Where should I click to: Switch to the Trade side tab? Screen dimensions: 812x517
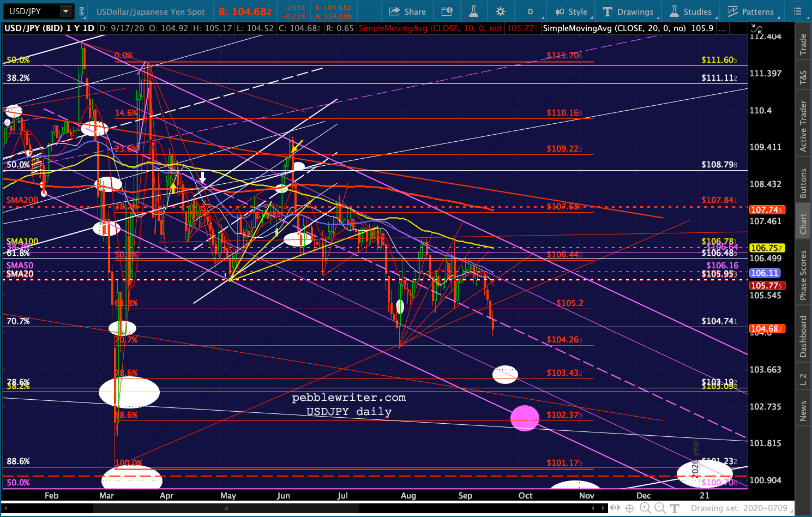pyautogui.click(x=803, y=44)
